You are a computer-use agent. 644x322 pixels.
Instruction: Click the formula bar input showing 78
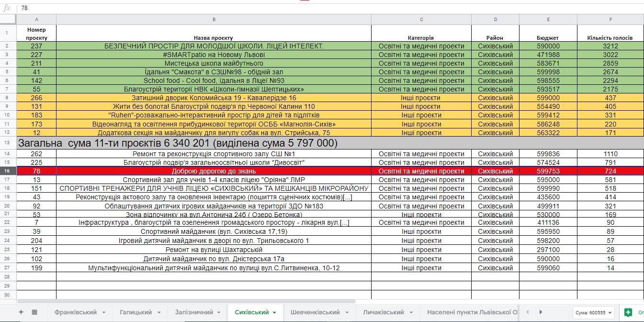click(287, 8)
